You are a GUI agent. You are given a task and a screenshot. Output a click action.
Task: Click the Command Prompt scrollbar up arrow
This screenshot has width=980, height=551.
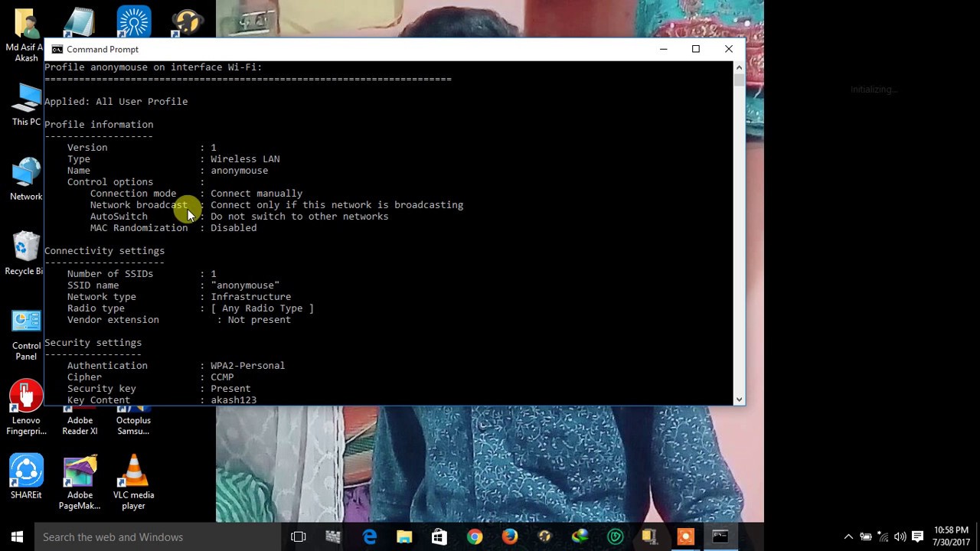739,67
